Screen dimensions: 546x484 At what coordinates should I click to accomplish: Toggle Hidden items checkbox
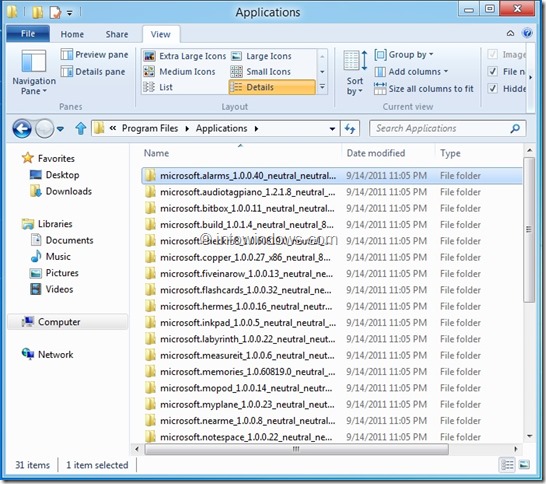tap(492, 88)
